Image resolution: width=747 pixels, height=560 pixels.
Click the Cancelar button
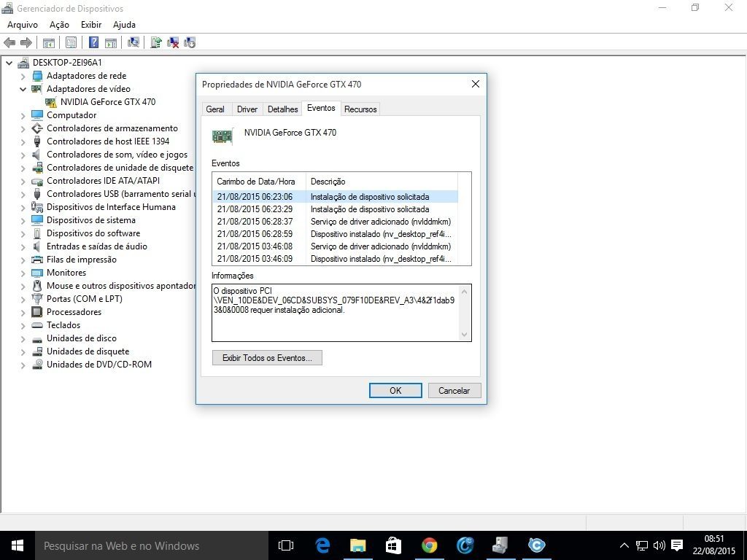pos(454,391)
